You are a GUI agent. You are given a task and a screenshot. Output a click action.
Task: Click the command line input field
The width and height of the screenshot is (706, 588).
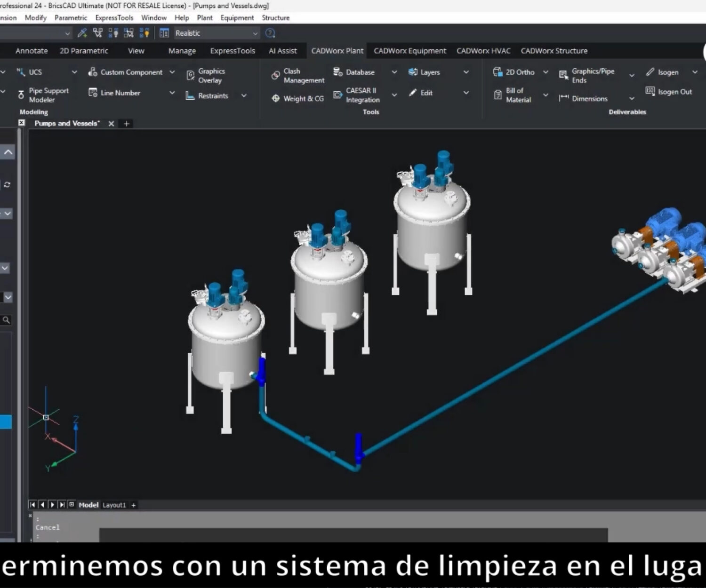click(353, 535)
